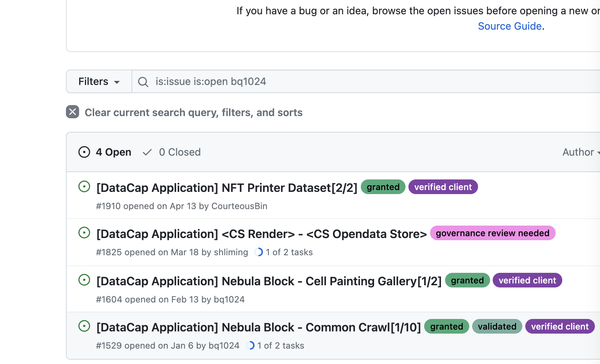Click the clear search query X icon
This screenshot has height=364, width=600.
click(x=72, y=112)
